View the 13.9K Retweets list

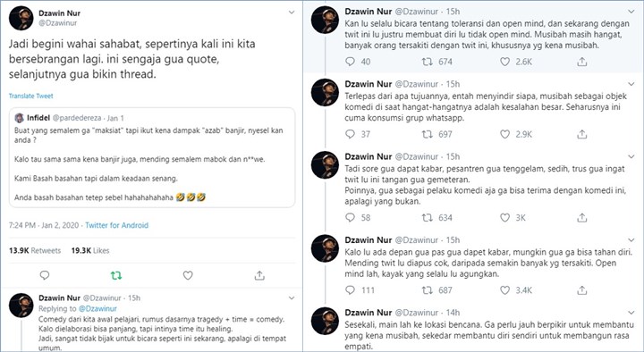[35, 250]
